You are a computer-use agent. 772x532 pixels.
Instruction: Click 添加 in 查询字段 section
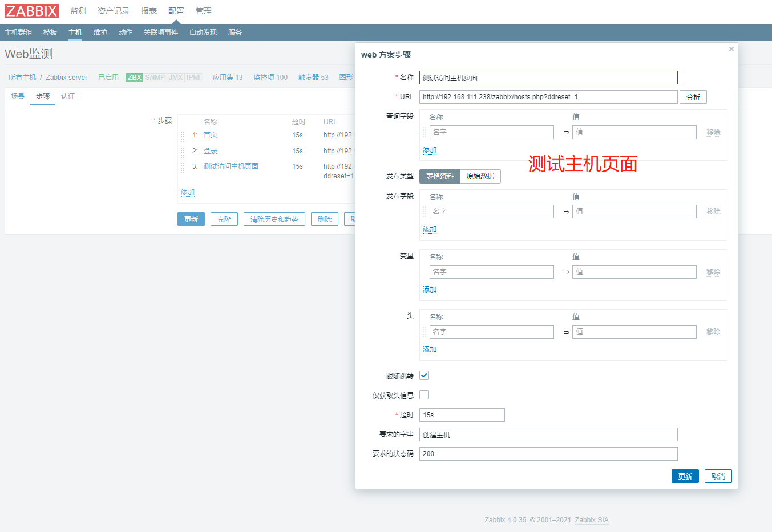430,150
